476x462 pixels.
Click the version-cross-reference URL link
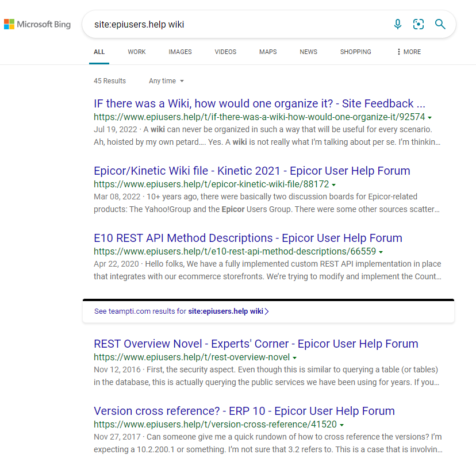pos(215,425)
